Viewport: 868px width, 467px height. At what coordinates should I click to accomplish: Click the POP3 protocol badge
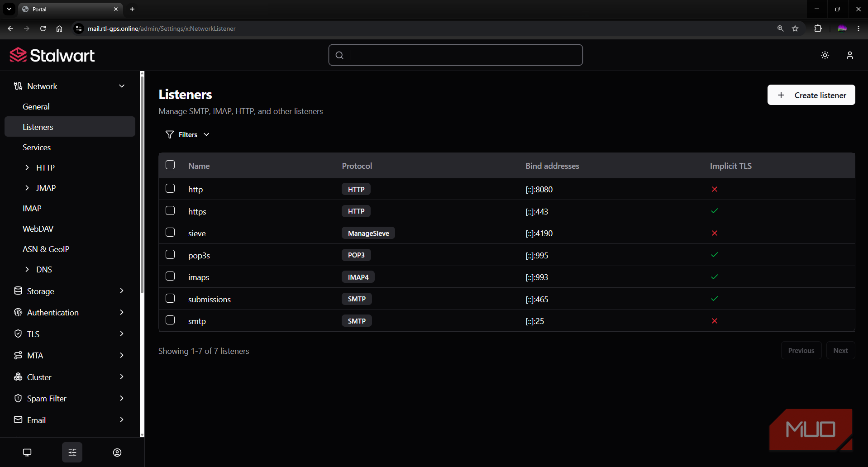point(356,255)
